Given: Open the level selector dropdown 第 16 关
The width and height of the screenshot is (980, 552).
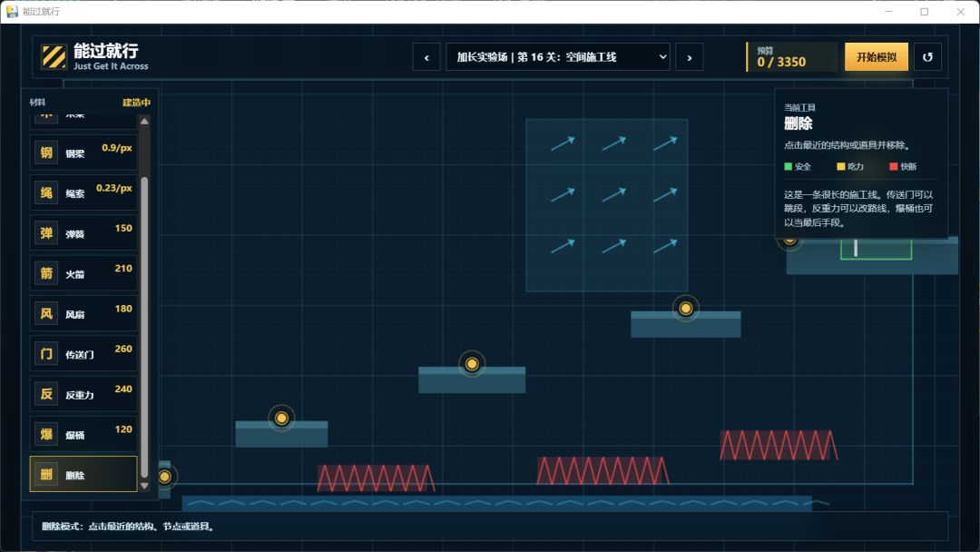Looking at the screenshot, I should (557, 57).
